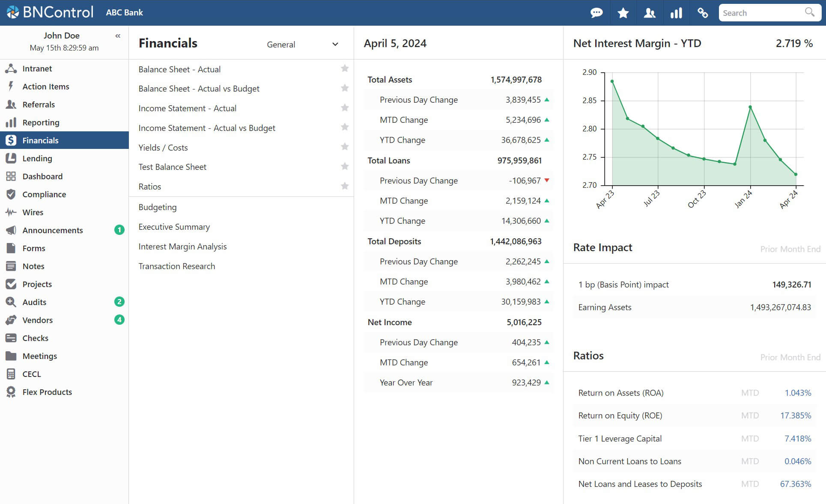826x504 pixels.
Task: Open the Lending menu item
Action: pyautogui.click(x=37, y=158)
